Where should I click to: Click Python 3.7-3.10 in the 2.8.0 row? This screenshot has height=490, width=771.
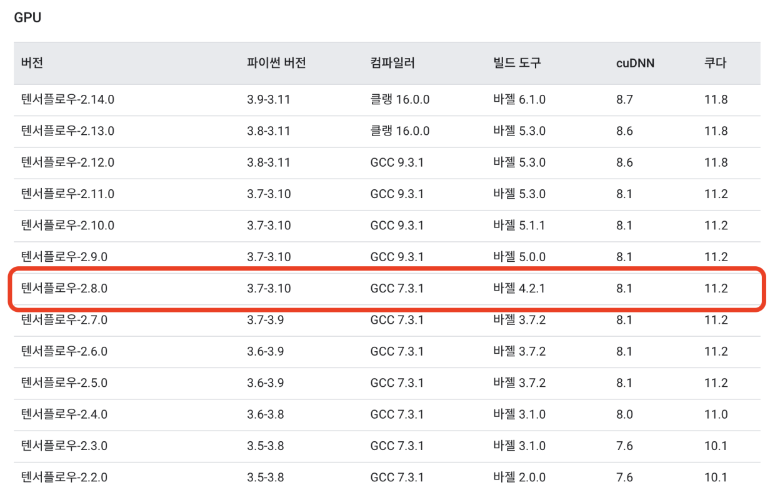click(269, 288)
